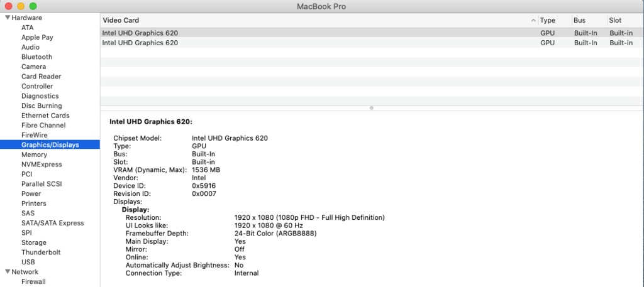Click the Connection Type value Internal
Viewport: 644px width, 287px height.
coord(247,273)
